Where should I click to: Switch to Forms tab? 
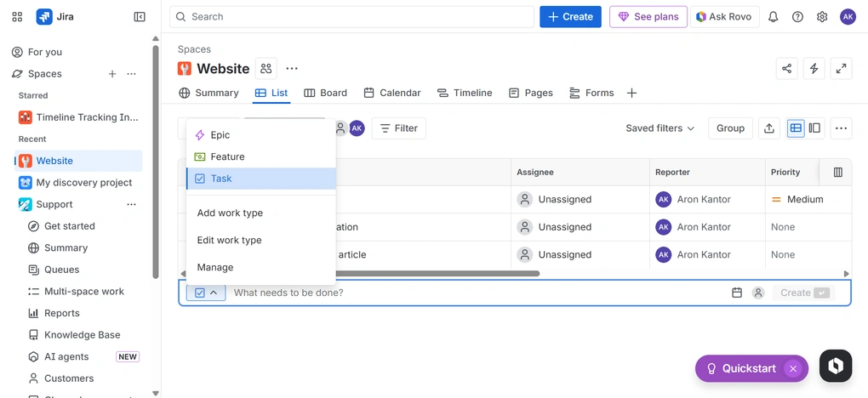tap(591, 93)
